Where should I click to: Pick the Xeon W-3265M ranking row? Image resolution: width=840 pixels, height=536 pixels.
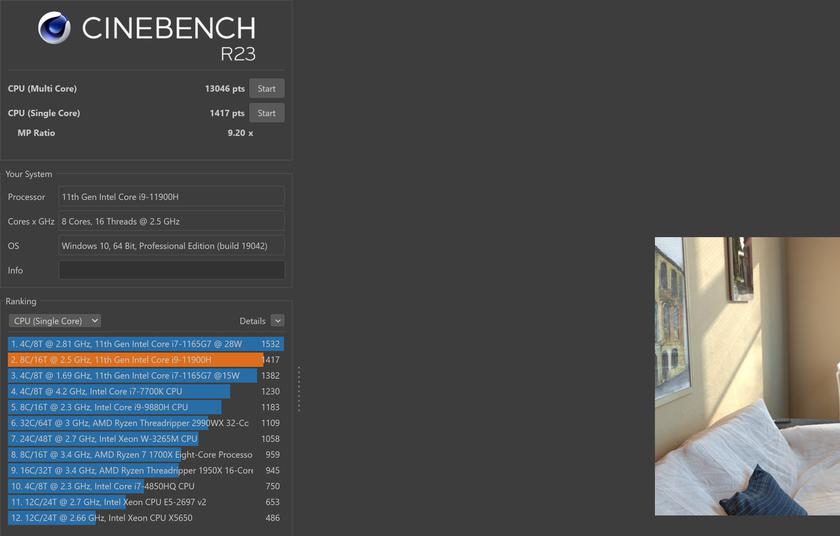(103, 439)
